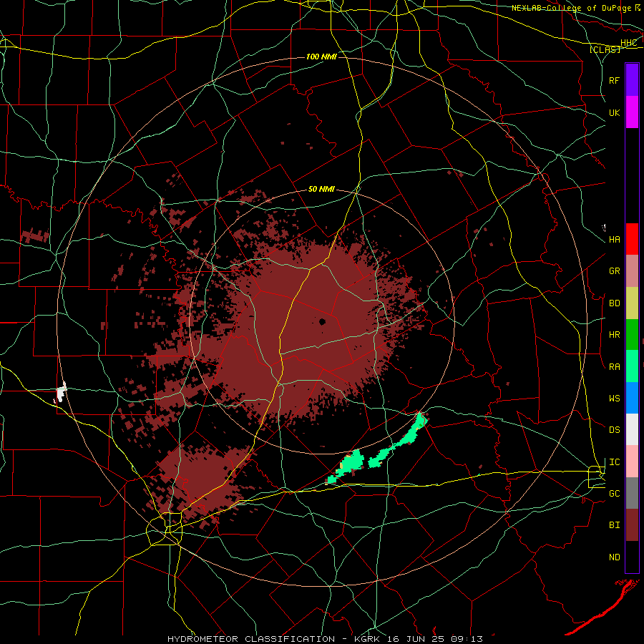Screen dimensions: 644x644
Task: Click the NEXLAB-College of DuPage credit text
Action: (x=571, y=8)
